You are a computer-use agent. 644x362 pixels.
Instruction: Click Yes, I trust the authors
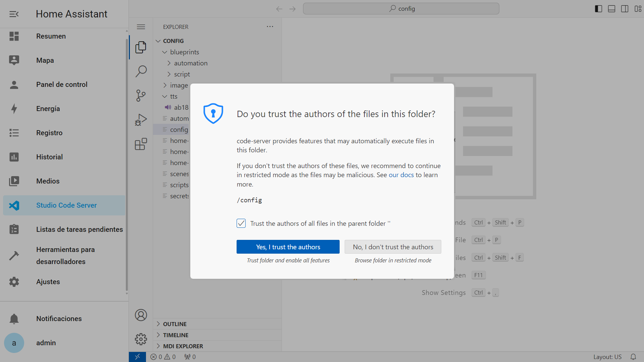click(x=288, y=247)
